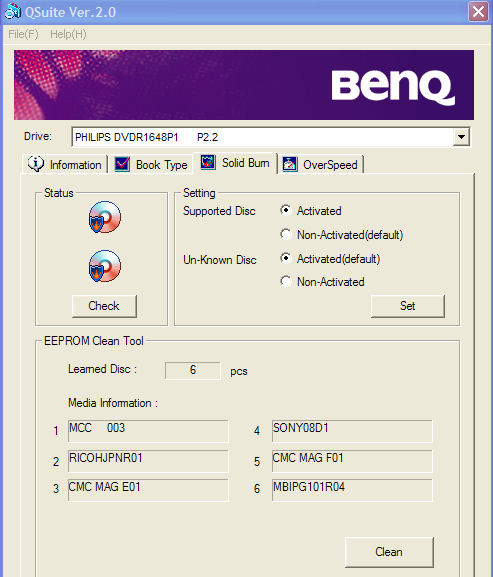Click the OverSpeed tab icon

[290, 164]
